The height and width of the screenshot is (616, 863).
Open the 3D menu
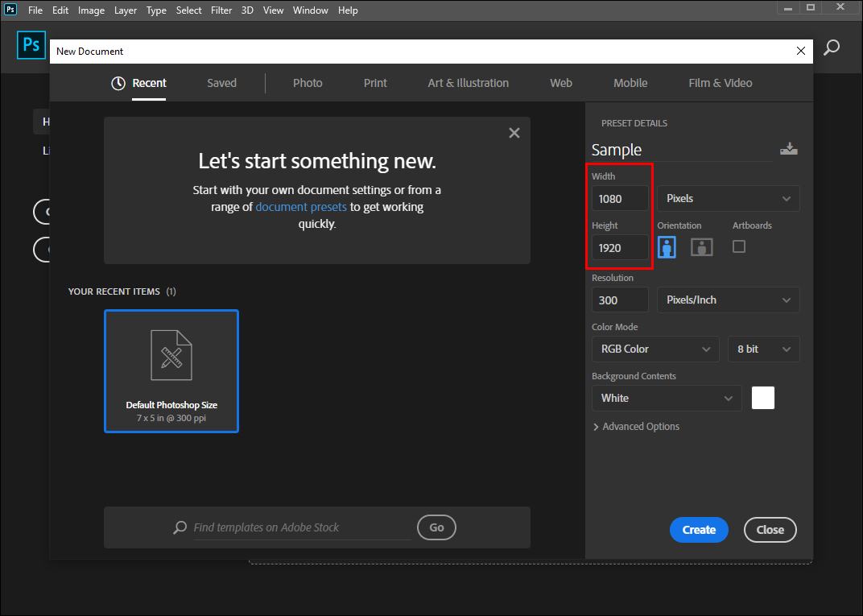tap(247, 10)
